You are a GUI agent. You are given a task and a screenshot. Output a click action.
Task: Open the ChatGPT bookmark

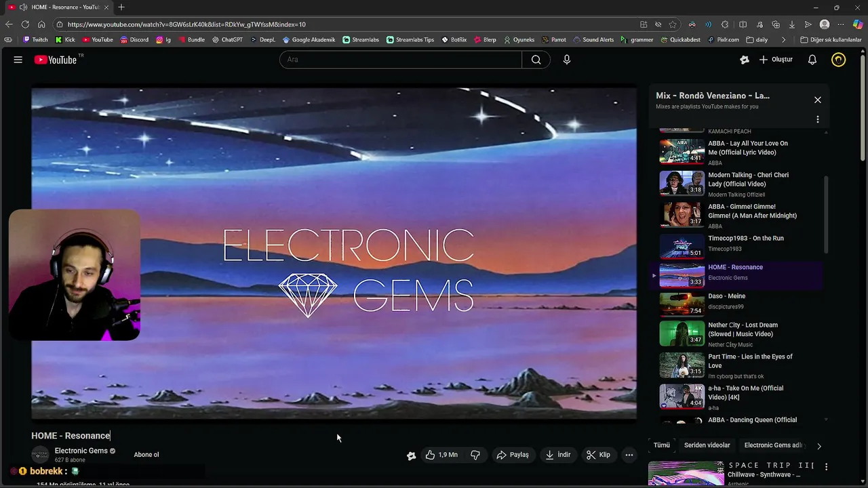tap(227, 40)
